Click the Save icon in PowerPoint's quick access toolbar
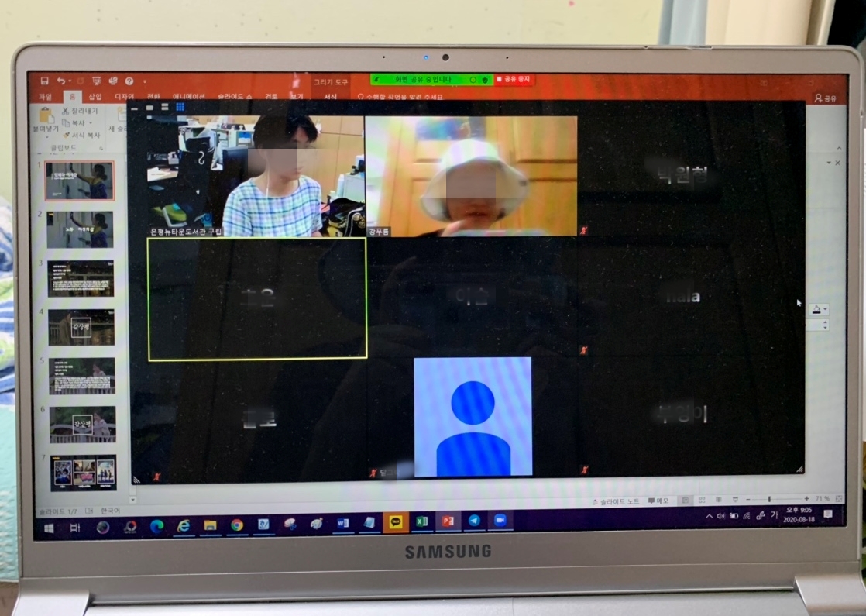 (x=45, y=81)
